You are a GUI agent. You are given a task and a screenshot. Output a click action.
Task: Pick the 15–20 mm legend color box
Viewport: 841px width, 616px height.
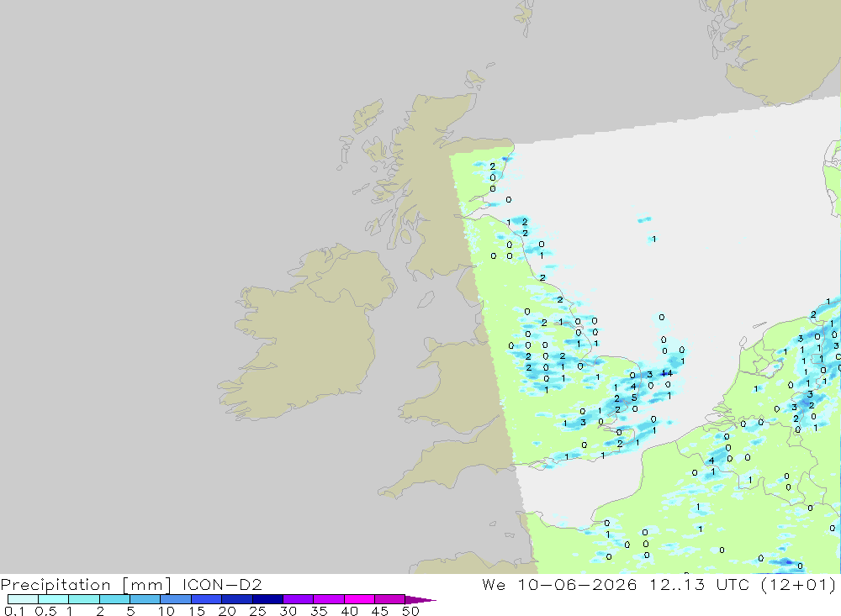(x=206, y=599)
